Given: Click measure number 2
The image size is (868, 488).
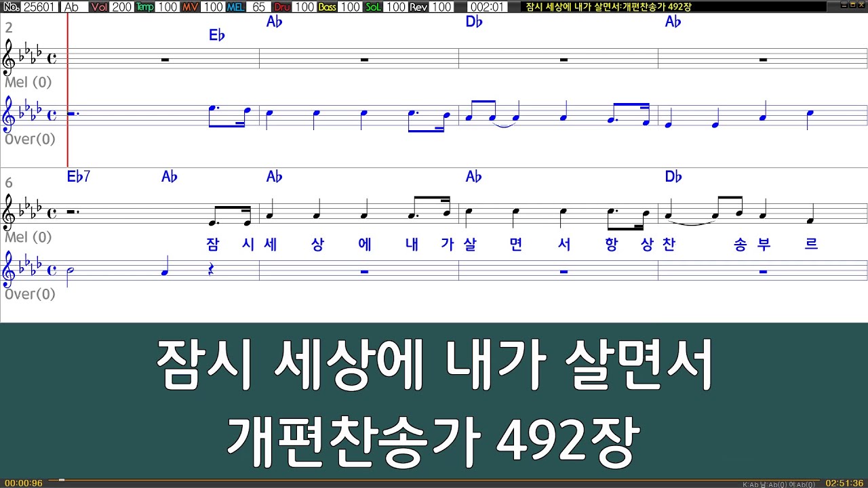Looking at the screenshot, I should pos(9,28).
